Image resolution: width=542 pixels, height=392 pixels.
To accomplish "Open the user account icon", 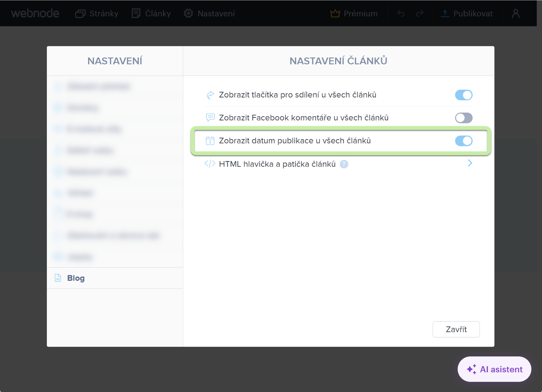I will point(516,14).
